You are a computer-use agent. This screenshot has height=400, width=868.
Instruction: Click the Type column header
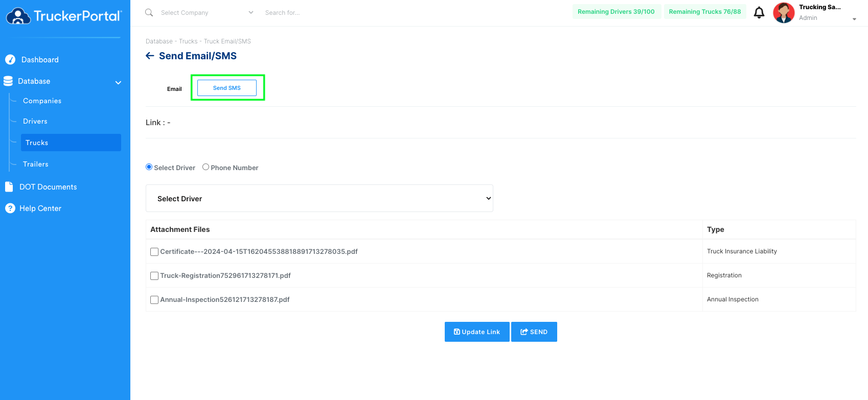(779, 229)
